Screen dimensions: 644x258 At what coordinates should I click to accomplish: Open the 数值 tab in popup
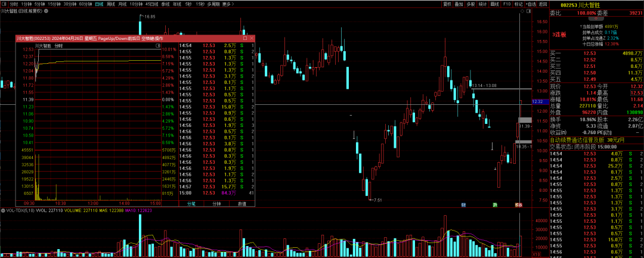point(242,203)
